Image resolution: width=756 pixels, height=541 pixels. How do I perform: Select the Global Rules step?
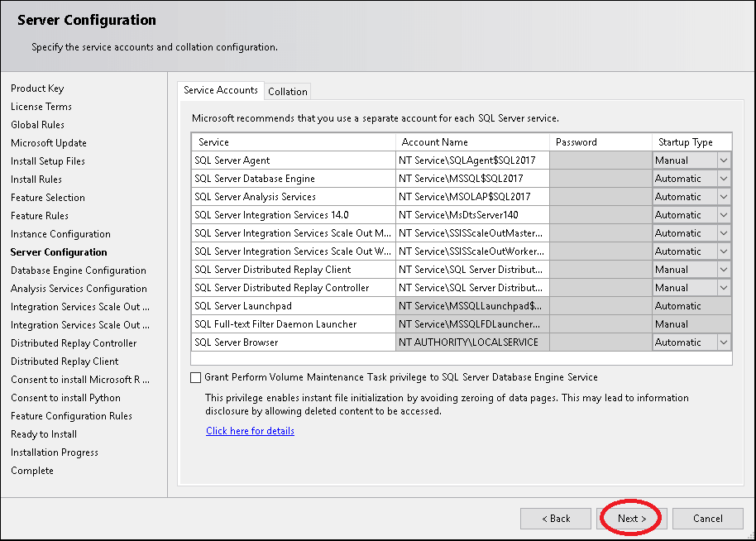pyautogui.click(x=37, y=125)
